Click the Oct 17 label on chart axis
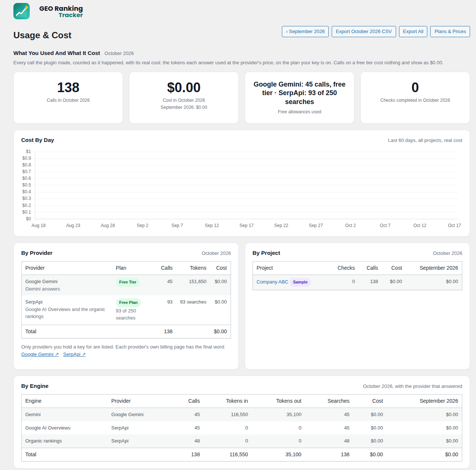 [454, 226]
